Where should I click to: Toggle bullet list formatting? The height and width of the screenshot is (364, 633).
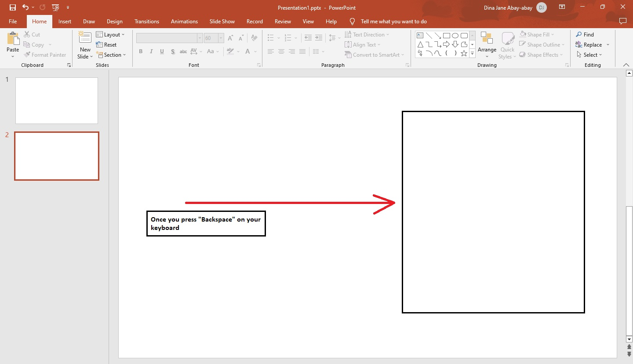271,38
